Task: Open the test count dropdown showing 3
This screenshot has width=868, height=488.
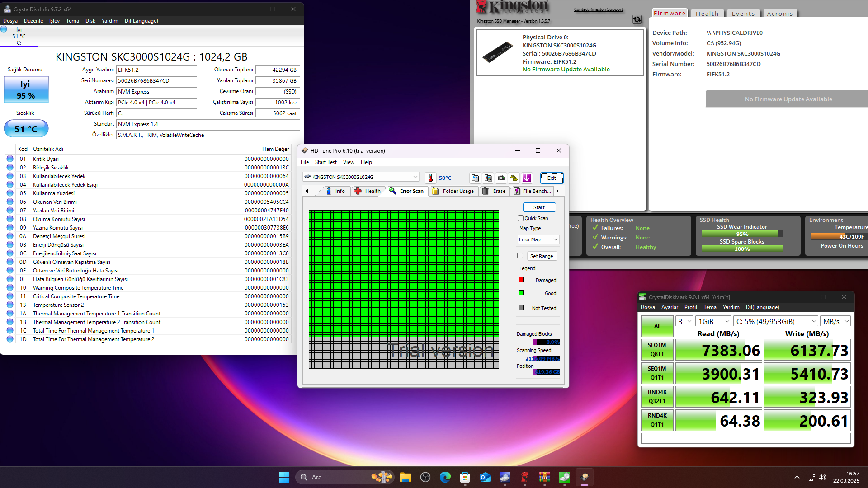Action: tap(684, 321)
